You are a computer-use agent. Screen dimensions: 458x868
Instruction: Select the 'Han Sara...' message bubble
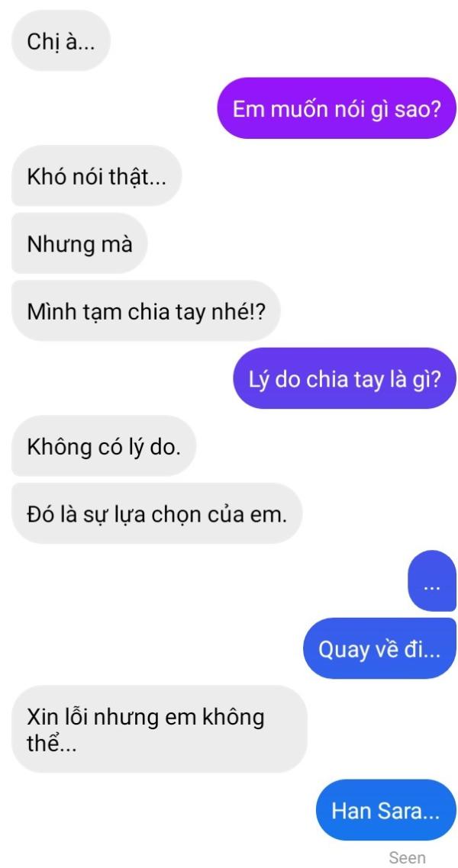point(386,810)
